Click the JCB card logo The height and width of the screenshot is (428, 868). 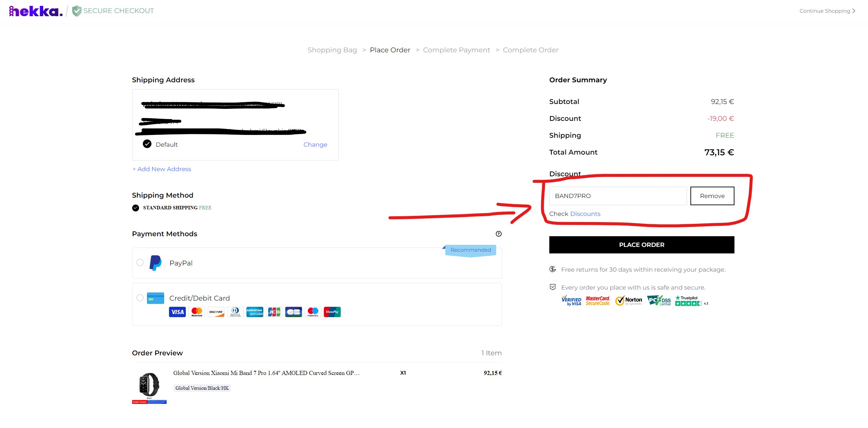point(274,312)
